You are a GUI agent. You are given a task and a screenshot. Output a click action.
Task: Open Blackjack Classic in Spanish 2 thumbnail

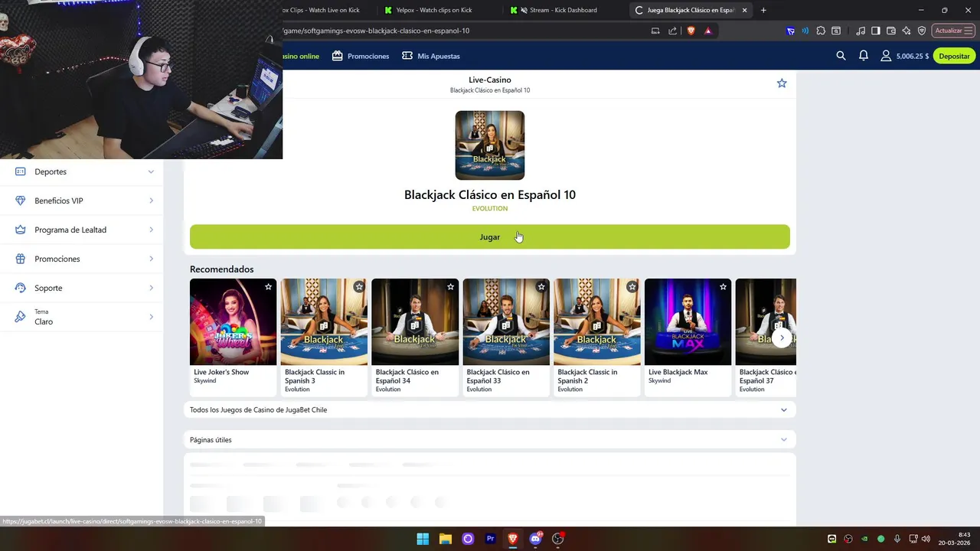pyautogui.click(x=597, y=321)
